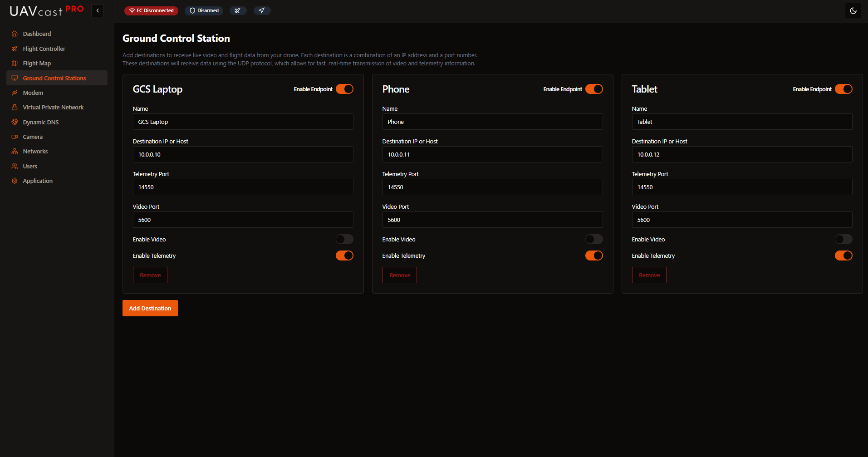Open Flight Controller settings in the sidebar
The image size is (868, 457).
point(44,49)
